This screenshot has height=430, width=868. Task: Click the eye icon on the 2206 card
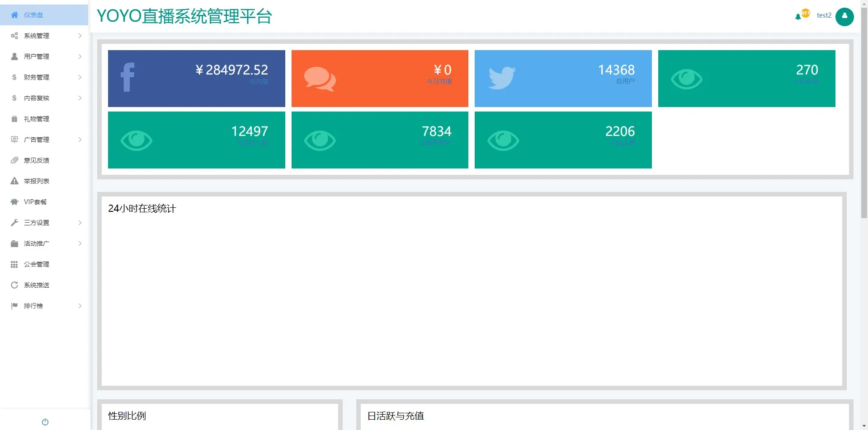503,140
